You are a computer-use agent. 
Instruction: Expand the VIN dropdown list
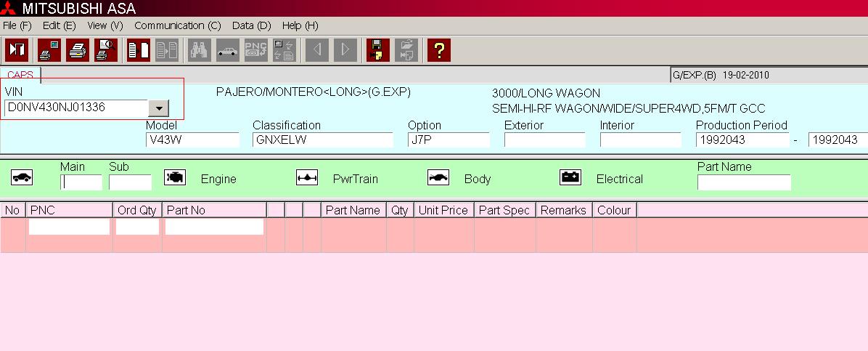[x=157, y=108]
